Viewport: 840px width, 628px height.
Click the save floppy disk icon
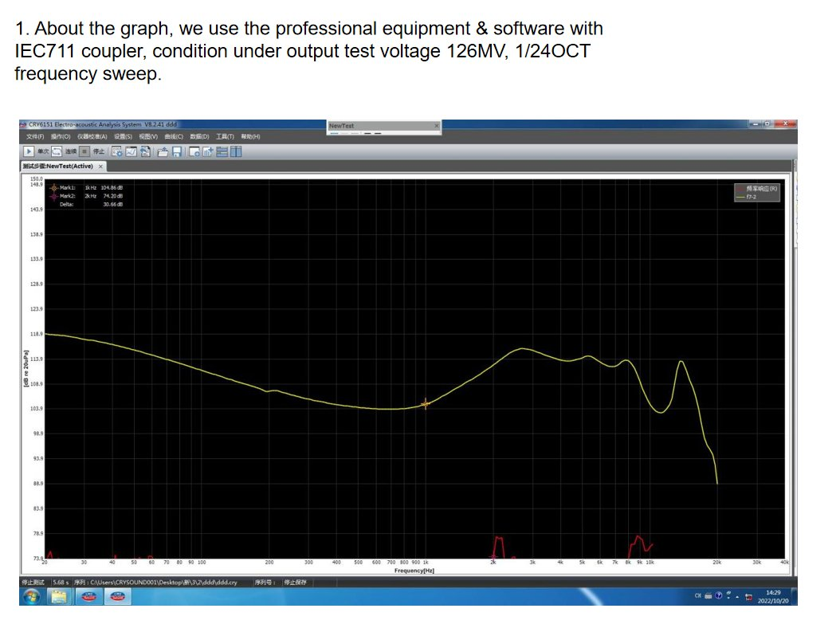click(x=177, y=151)
